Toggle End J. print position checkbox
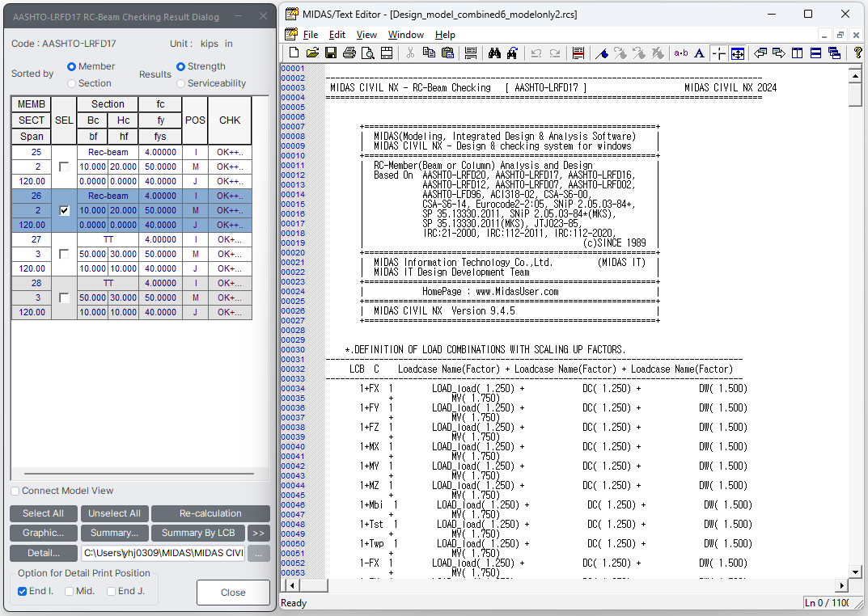Screen dimensions: 868x616 pyautogui.click(x=112, y=591)
